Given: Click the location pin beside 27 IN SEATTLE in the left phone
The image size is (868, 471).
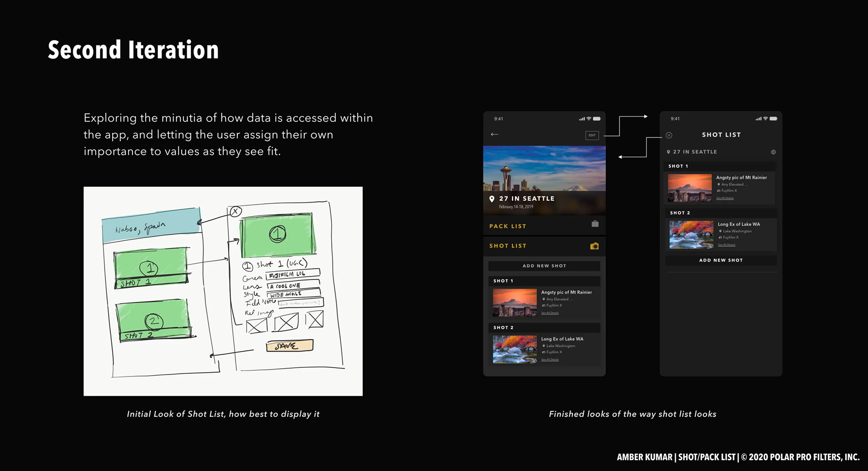Looking at the screenshot, I should point(492,199).
